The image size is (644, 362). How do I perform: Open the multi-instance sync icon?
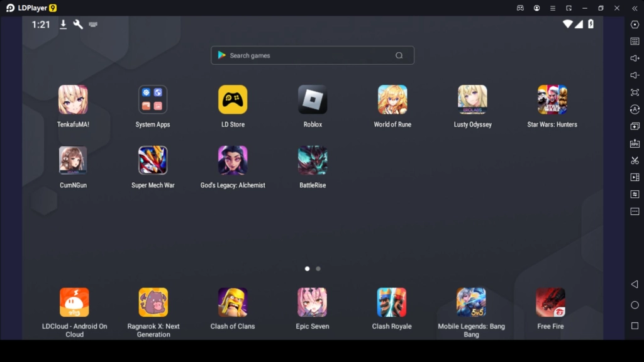pyautogui.click(x=635, y=126)
